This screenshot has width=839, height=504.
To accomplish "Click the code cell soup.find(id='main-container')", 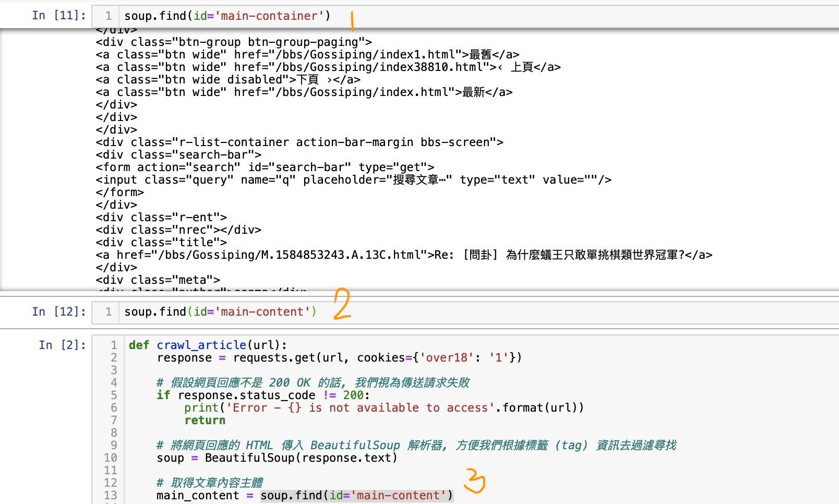I will tap(465, 16).
